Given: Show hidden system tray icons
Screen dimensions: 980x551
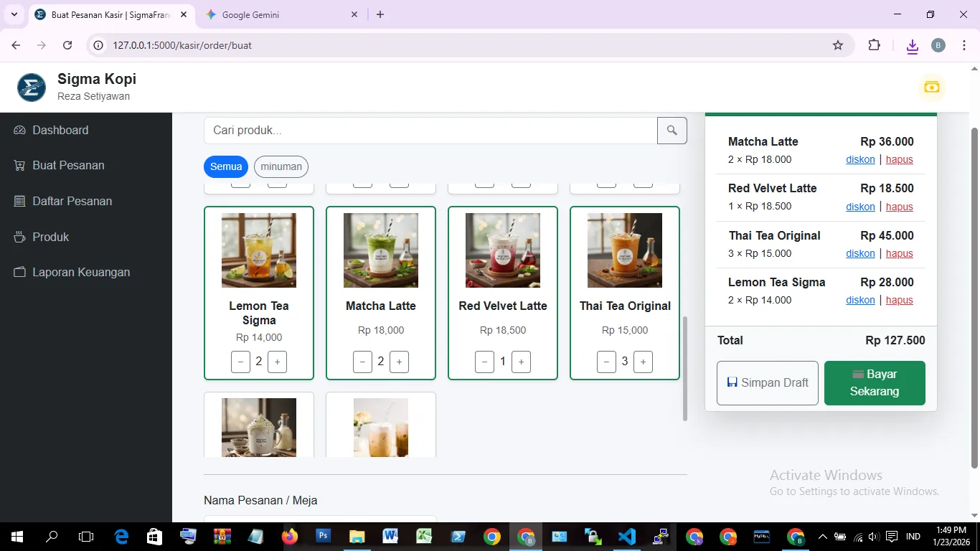Looking at the screenshot, I should [822, 537].
